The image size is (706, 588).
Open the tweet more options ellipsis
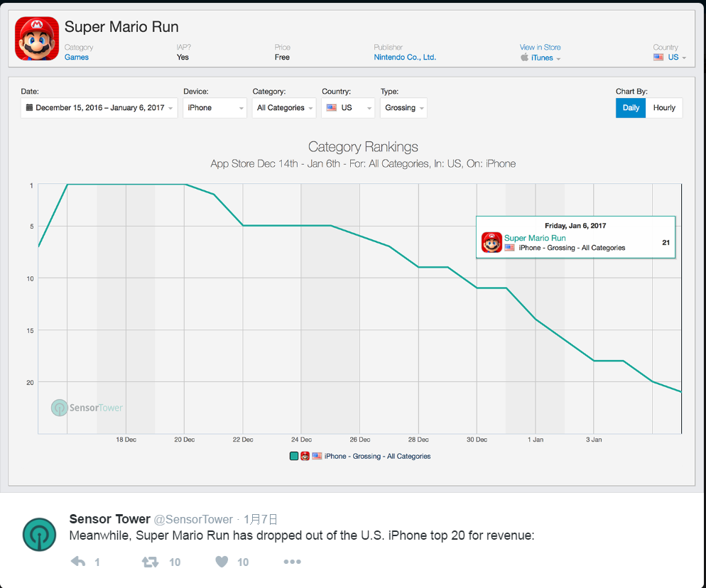292,562
